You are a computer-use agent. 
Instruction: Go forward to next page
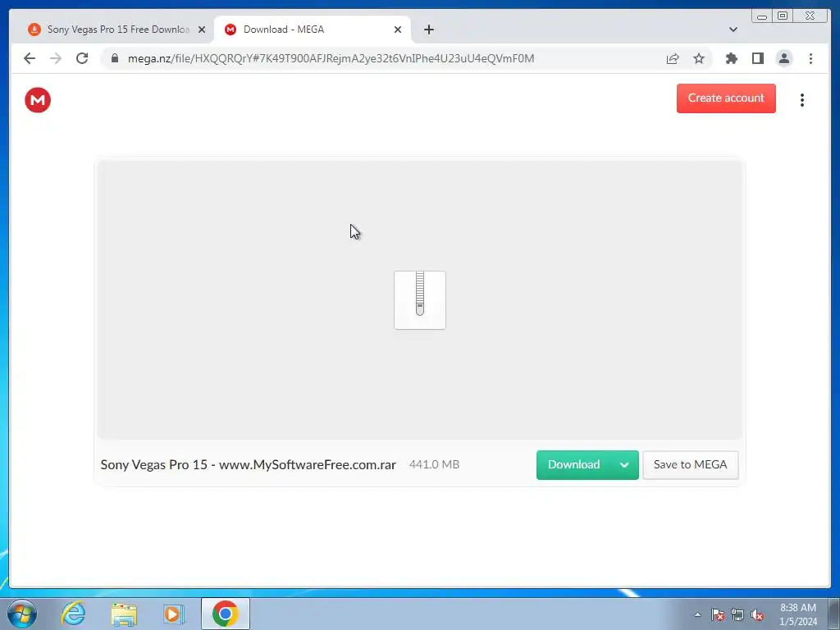56,58
